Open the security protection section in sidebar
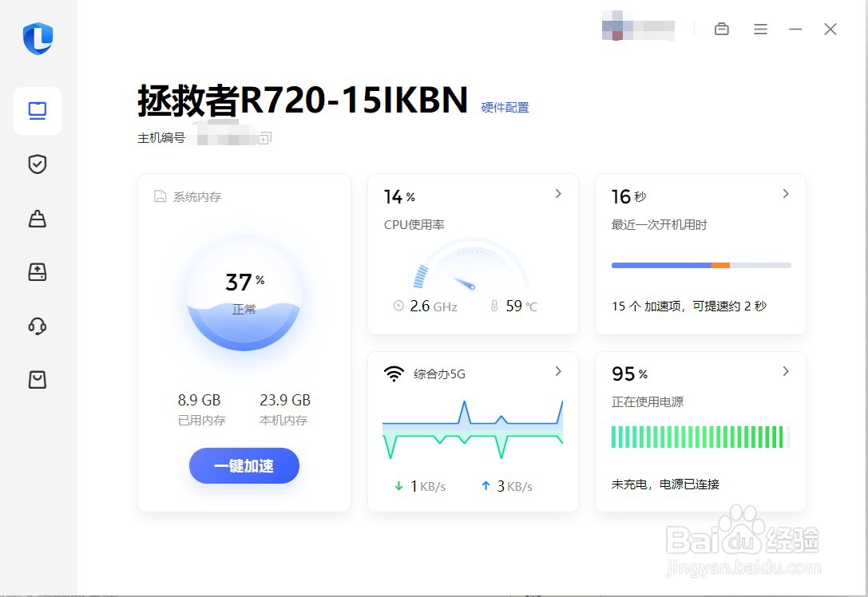Image resolution: width=868 pixels, height=597 pixels. [x=37, y=164]
